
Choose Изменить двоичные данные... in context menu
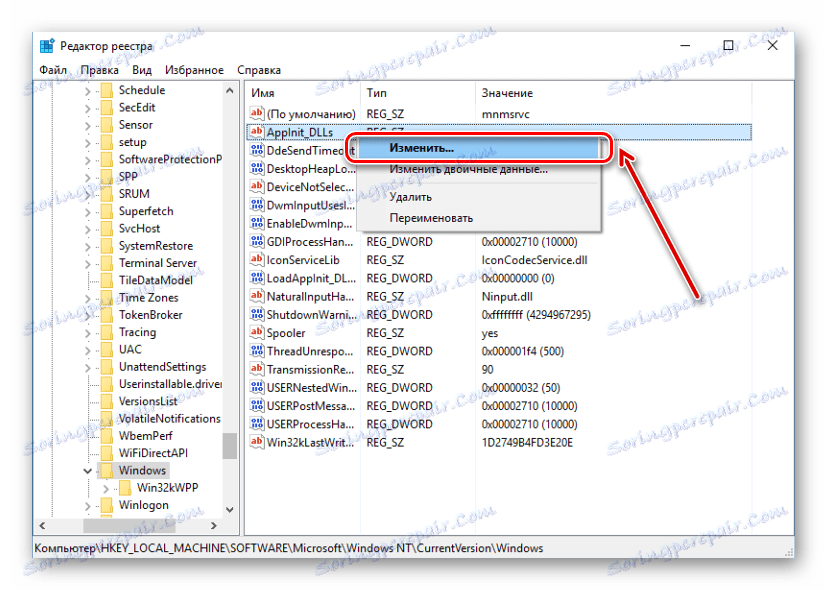pyautogui.click(x=479, y=169)
